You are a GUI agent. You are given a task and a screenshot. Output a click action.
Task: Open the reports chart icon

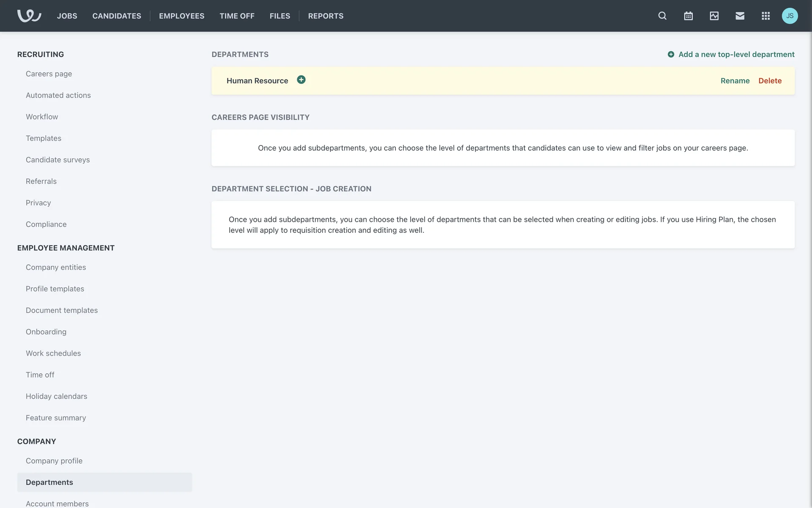click(714, 16)
